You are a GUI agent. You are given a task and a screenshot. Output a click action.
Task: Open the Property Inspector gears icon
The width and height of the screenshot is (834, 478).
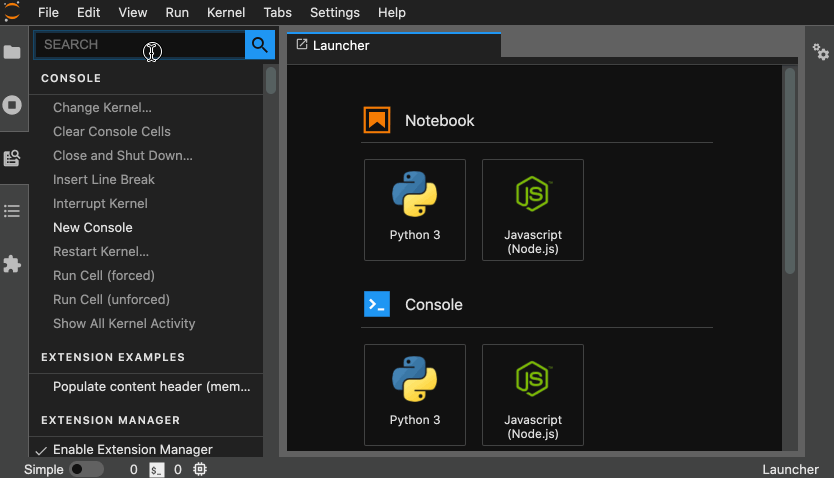[820, 52]
